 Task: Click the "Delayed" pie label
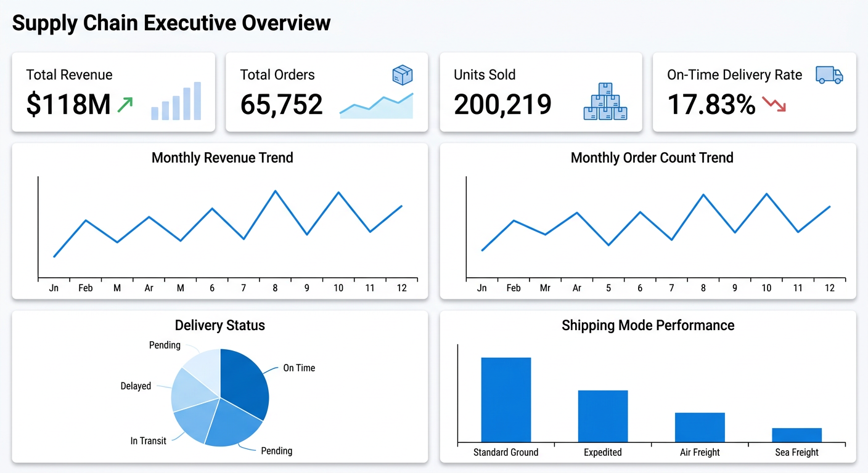point(136,386)
